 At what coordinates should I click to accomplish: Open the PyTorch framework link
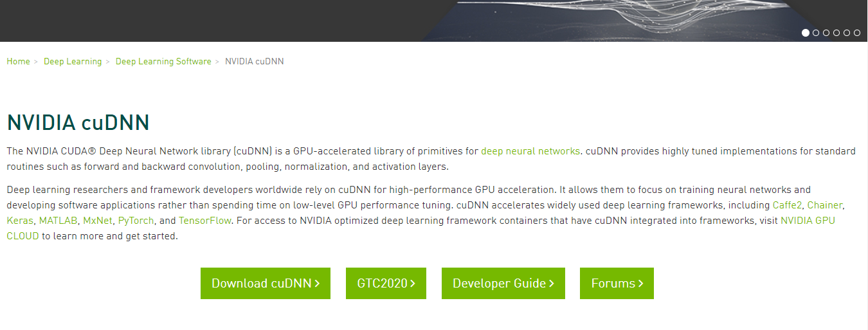click(x=136, y=221)
